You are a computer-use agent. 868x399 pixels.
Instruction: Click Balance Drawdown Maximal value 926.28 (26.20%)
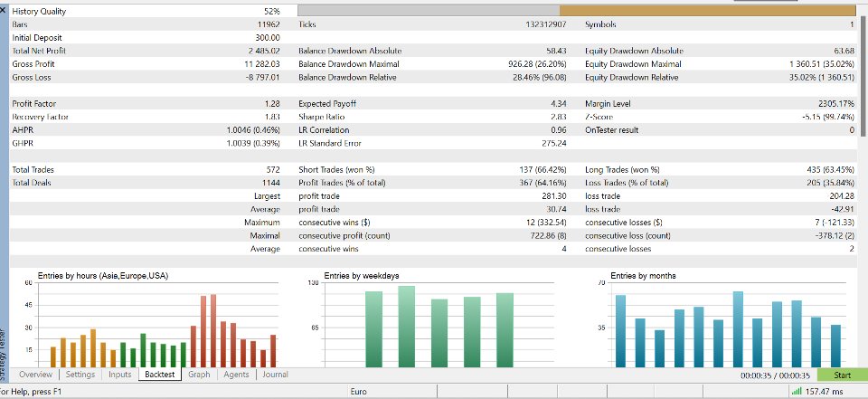tap(537, 64)
